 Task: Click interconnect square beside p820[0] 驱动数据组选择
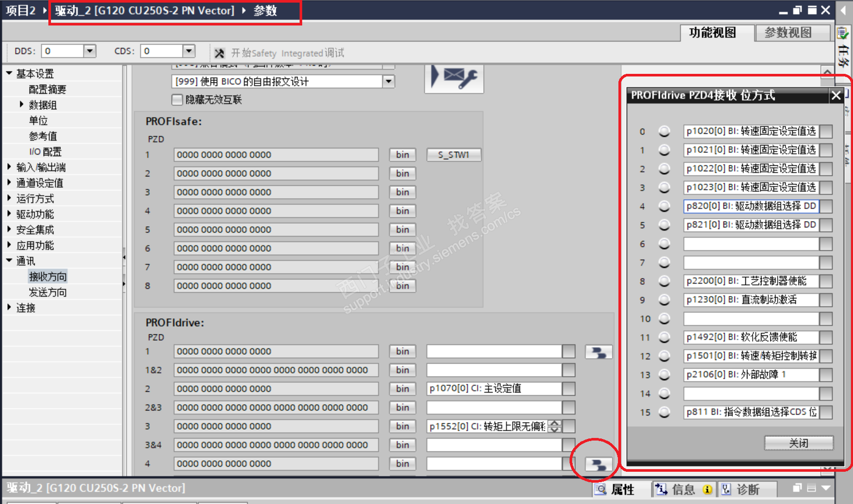(x=826, y=206)
